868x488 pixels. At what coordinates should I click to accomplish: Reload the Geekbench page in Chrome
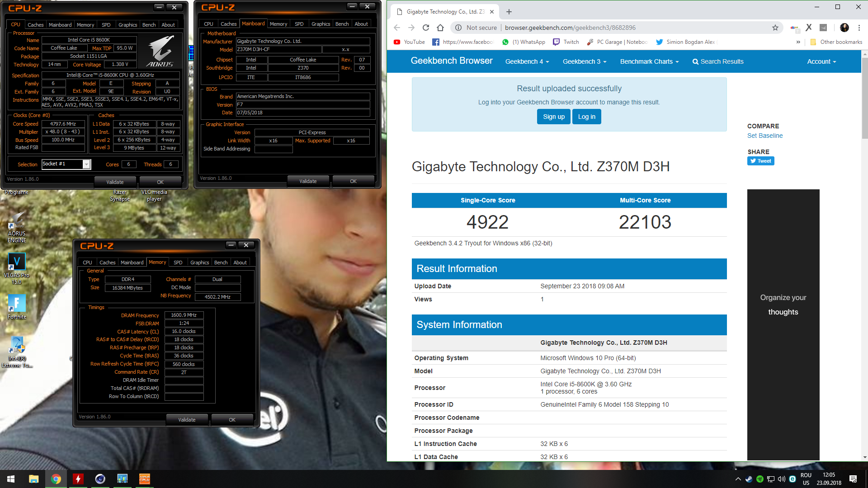425,28
